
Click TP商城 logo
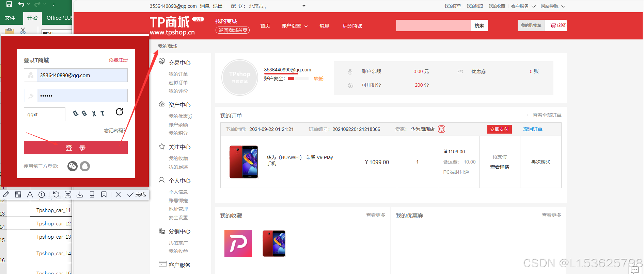(x=172, y=25)
